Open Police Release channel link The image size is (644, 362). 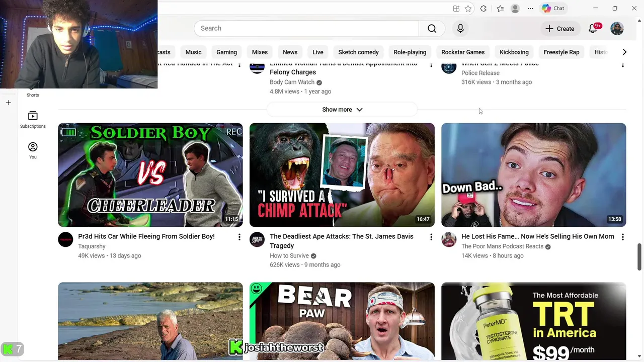[480, 73]
